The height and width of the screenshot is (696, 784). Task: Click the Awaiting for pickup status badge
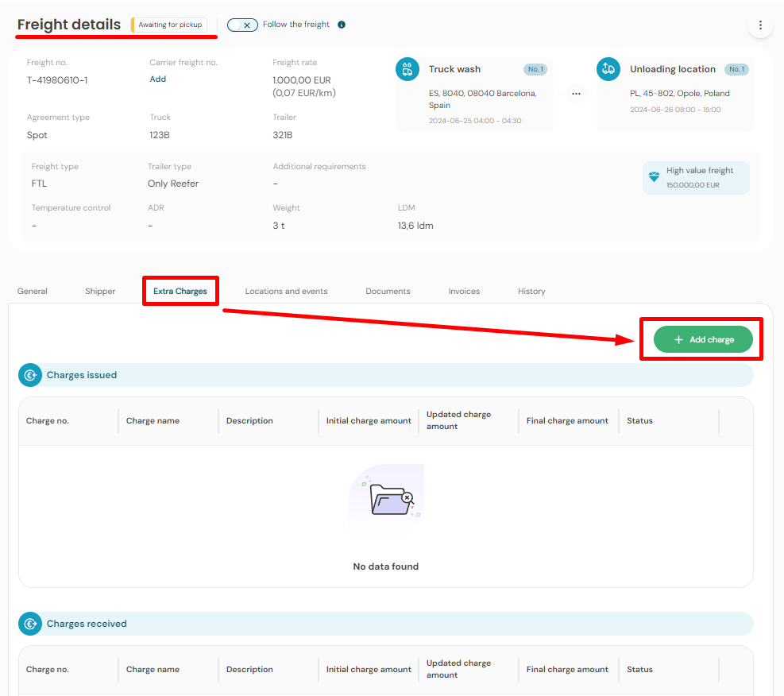tap(169, 25)
